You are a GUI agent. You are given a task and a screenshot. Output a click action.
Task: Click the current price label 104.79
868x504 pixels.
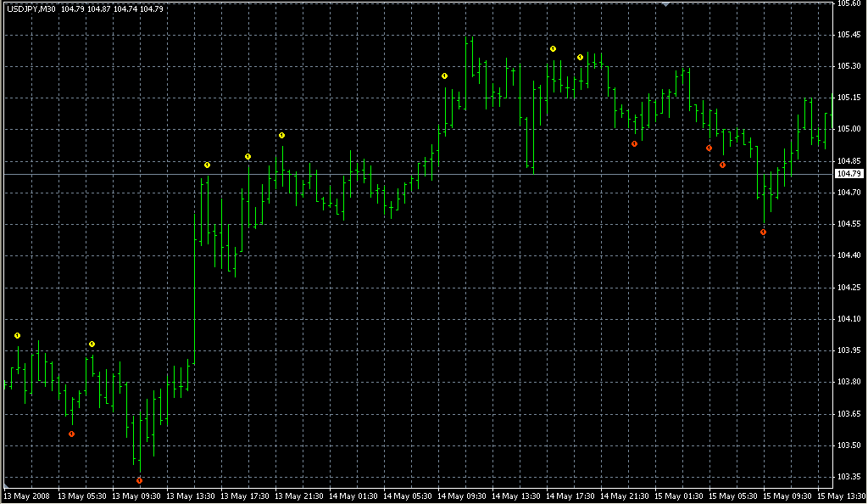[849, 174]
